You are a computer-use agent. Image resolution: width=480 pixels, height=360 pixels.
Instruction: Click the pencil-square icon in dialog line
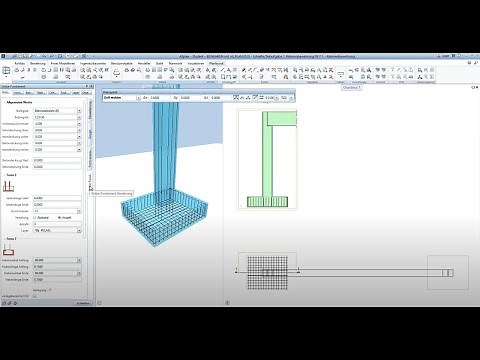255,98
